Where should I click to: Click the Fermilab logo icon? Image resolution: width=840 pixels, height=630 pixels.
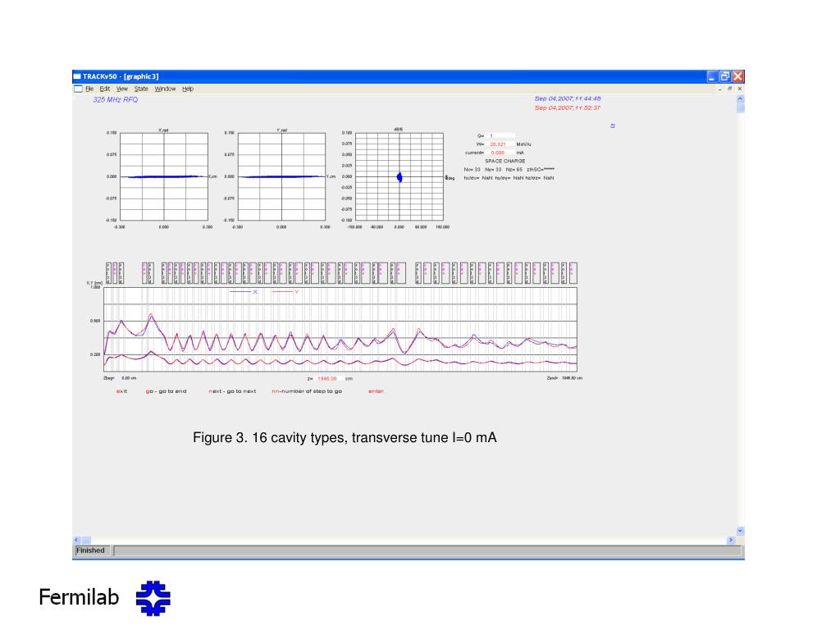(153, 598)
